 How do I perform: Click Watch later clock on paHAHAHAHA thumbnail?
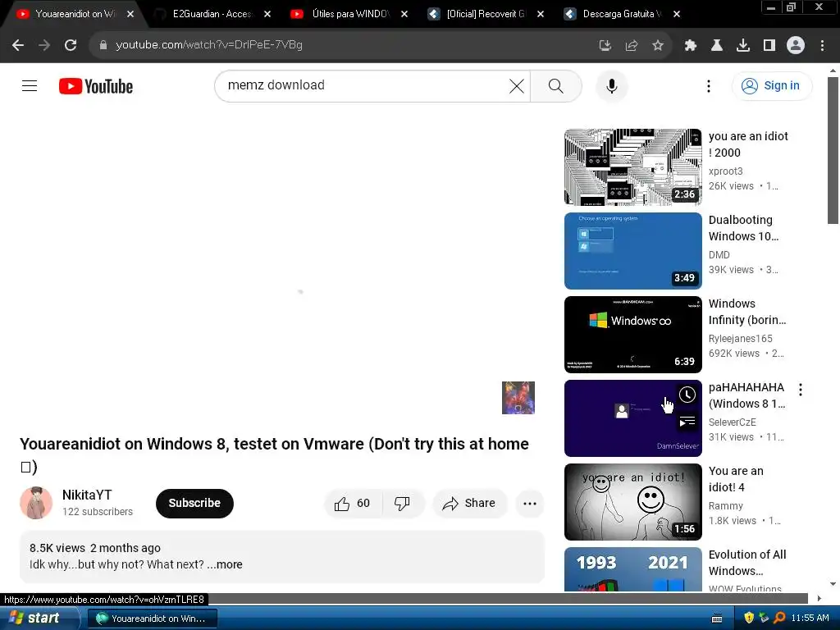click(687, 395)
